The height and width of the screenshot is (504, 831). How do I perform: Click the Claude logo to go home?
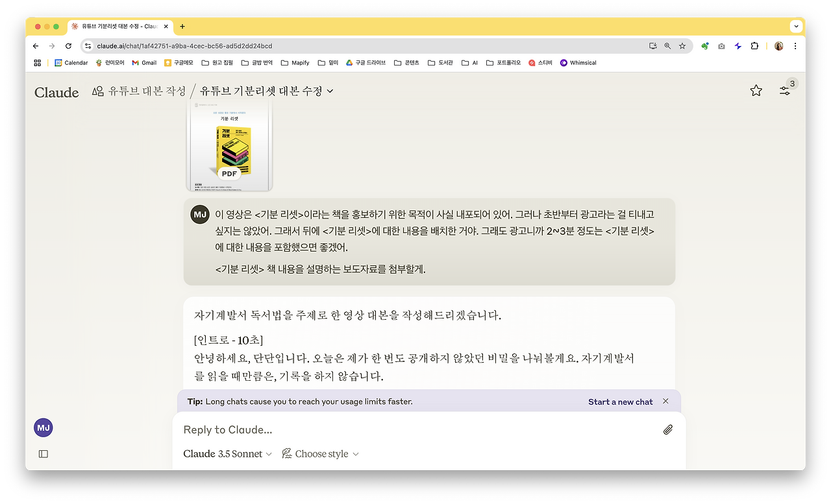(56, 92)
